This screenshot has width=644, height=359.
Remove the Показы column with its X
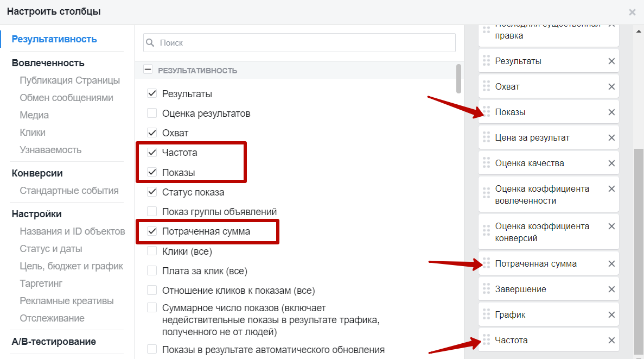point(611,112)
